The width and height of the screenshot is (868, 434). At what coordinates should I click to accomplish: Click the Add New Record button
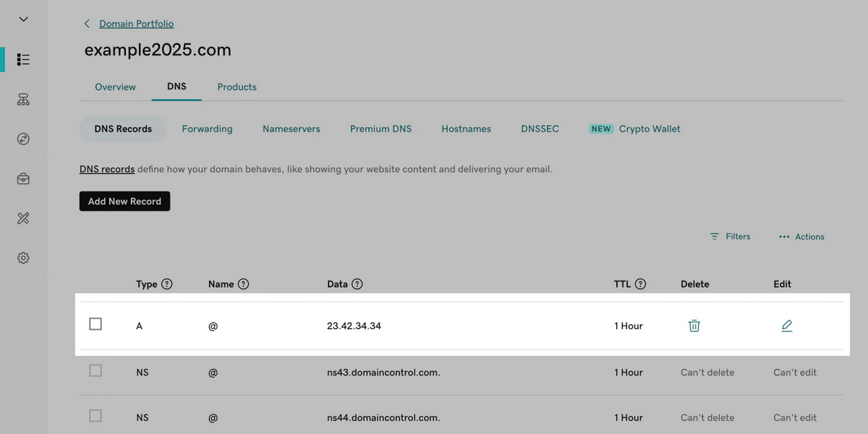coord(124,201)
